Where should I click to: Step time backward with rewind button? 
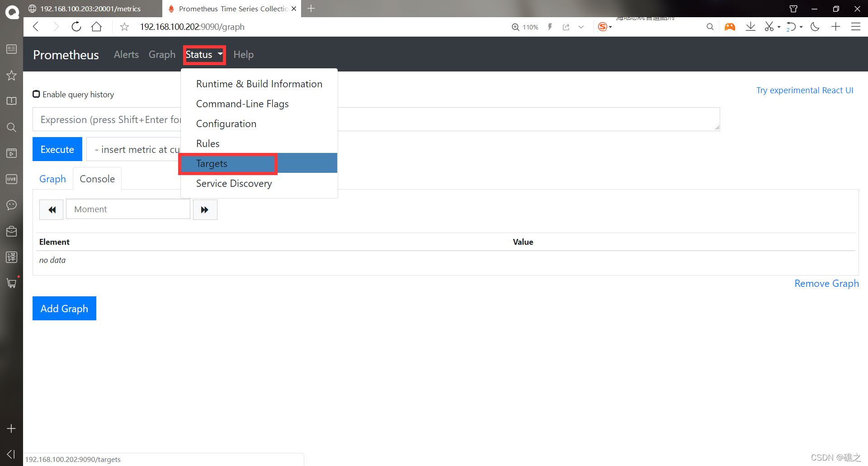(52, 209)
